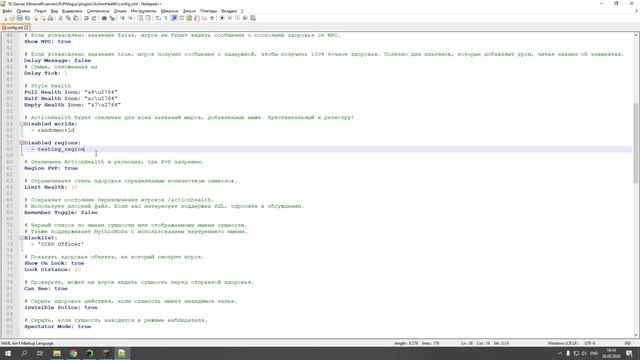The width and height of the screenshot is (640, 360).
Task: Open the Плагины menu
Action: 209,11
